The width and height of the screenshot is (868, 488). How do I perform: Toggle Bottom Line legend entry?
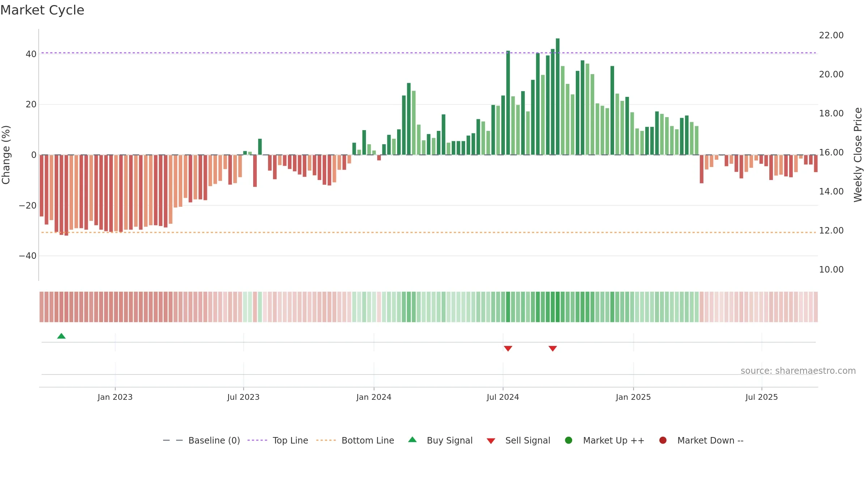[355, 440]
